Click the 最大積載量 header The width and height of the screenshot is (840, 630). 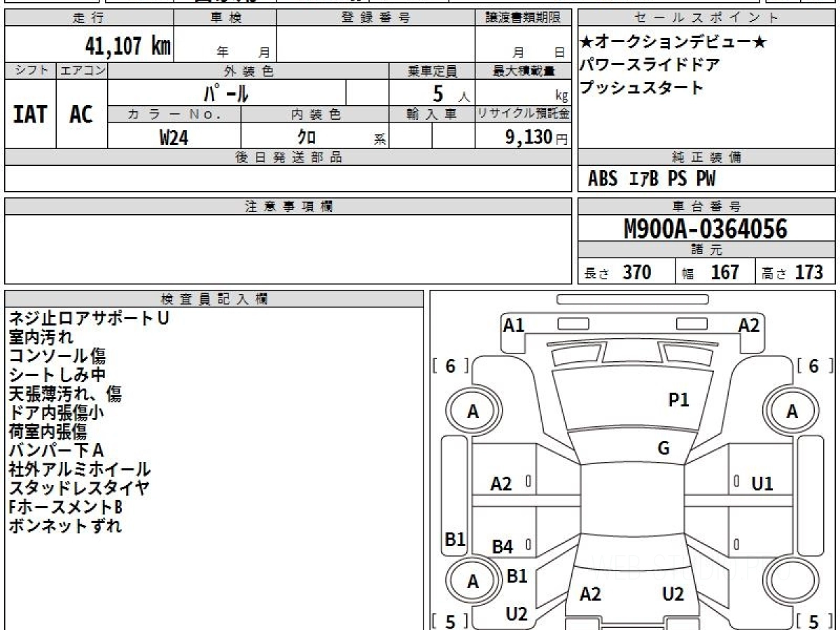click(524, 71)
